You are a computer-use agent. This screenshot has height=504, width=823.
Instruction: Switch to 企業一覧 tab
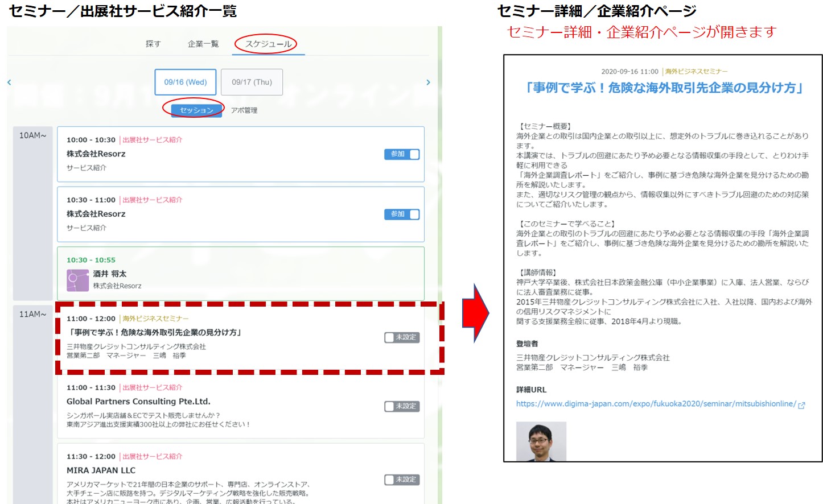pos(203,44)
